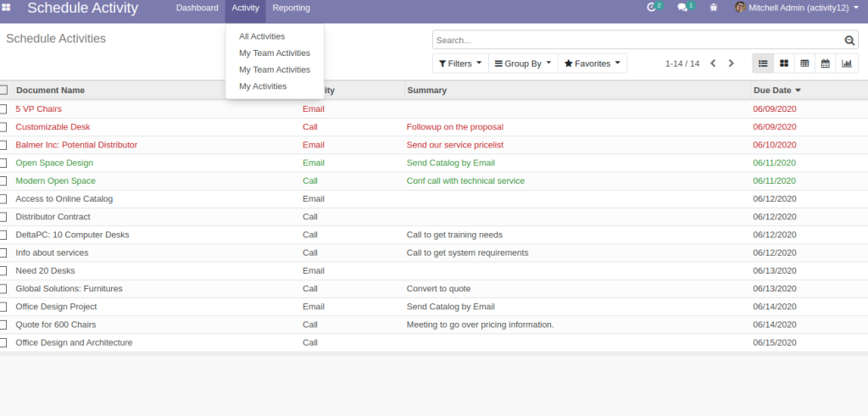
Task: Select checkbox for Balmer Inc: Potential Distributor
Action: point(3,145)
